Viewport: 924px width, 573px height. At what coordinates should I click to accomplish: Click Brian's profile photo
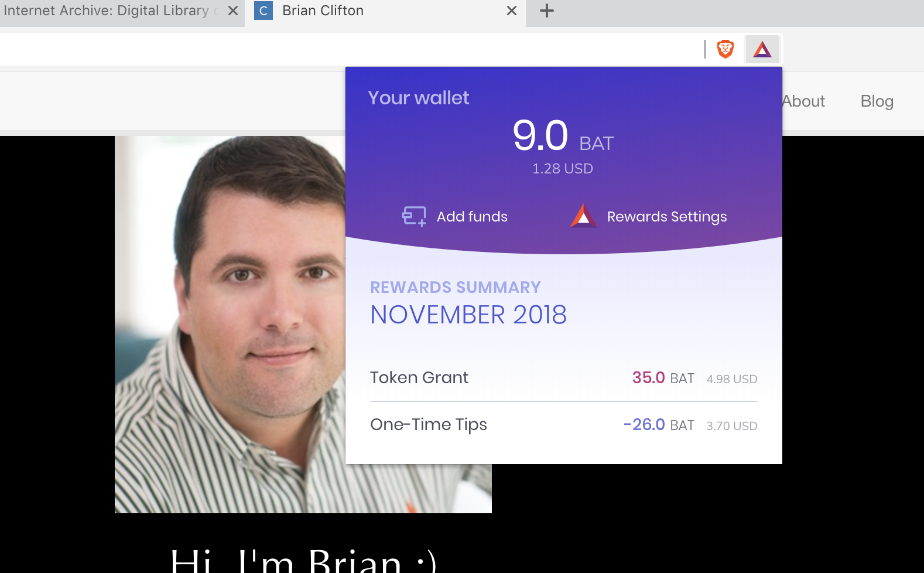coord(230,325)
